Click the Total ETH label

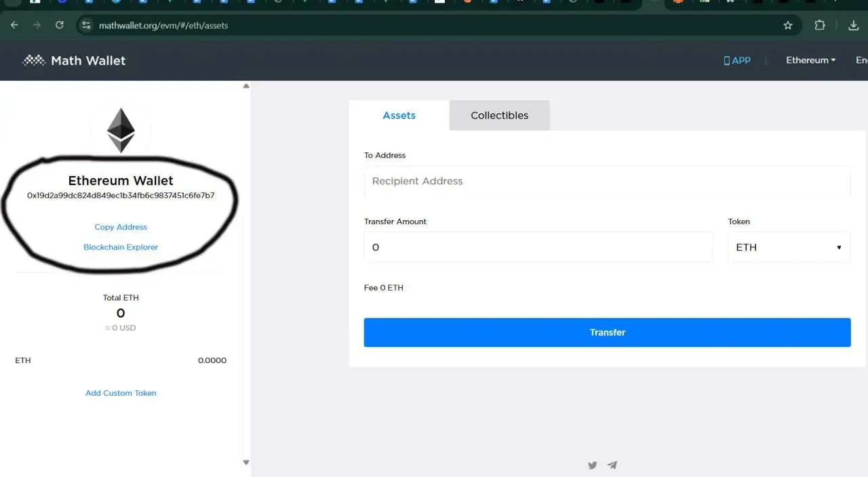pos(121,297)
